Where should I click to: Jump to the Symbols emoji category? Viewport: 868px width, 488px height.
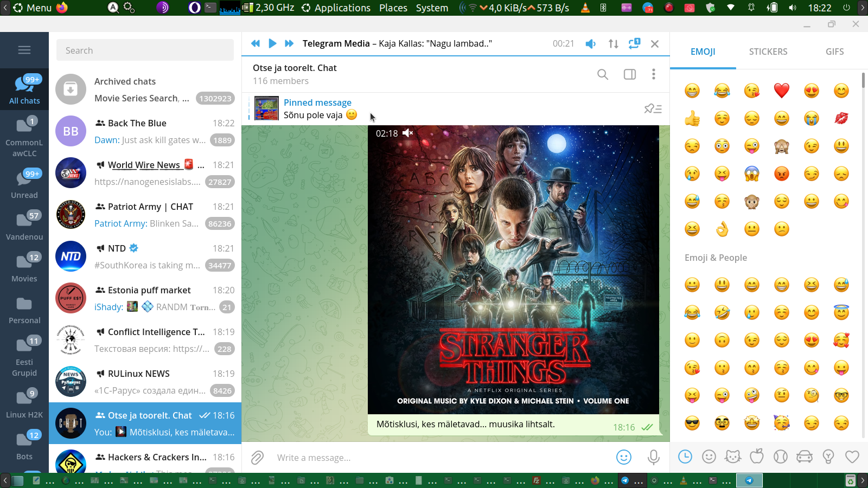pos(852,457)
